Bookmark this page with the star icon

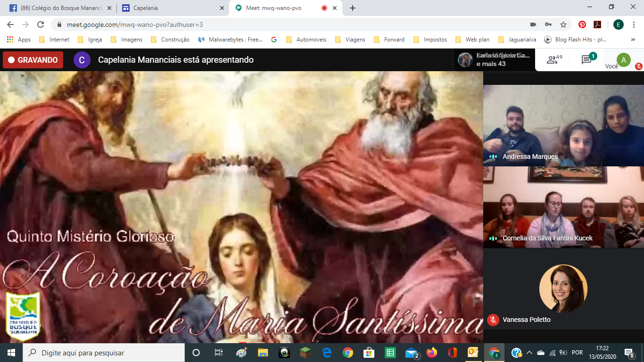563,25
